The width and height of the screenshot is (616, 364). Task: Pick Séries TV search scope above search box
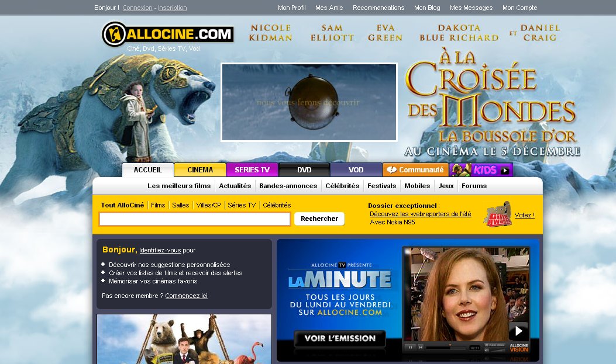[x=242, y=205]
